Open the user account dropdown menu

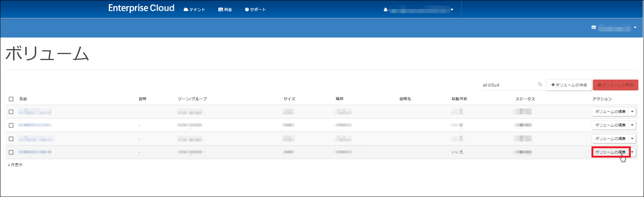[452, 10]
